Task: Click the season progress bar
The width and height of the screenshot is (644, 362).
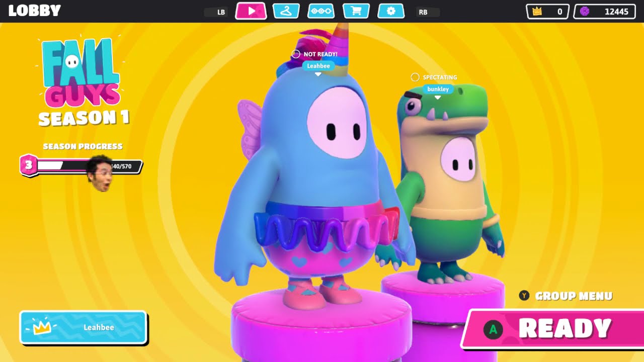Action: 89,166
